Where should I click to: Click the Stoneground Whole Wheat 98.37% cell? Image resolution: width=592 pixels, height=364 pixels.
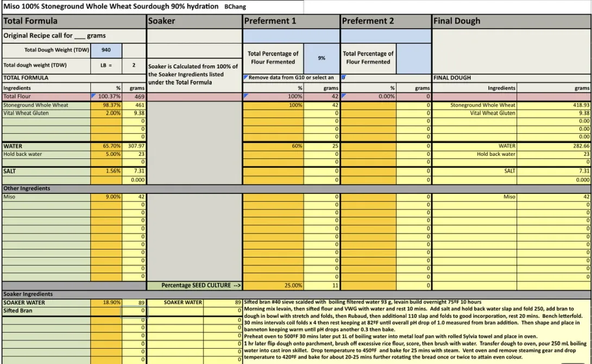click(x=106, y=105)
